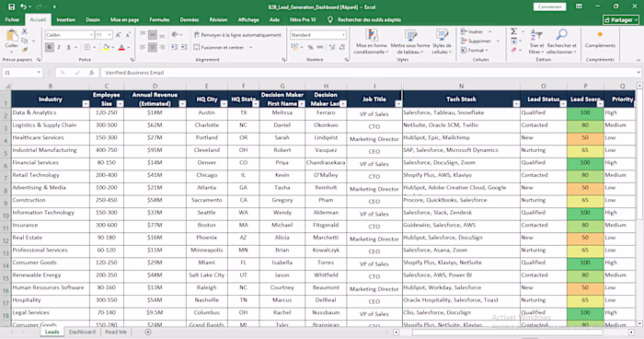Add a new sheet with plus icon

pyautogui.click(x=148, y=332)
